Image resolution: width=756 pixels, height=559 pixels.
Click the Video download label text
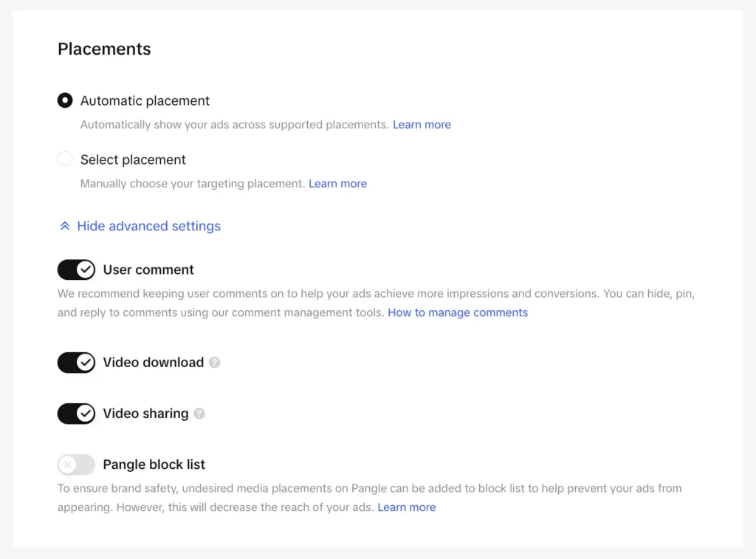point(153,363)
